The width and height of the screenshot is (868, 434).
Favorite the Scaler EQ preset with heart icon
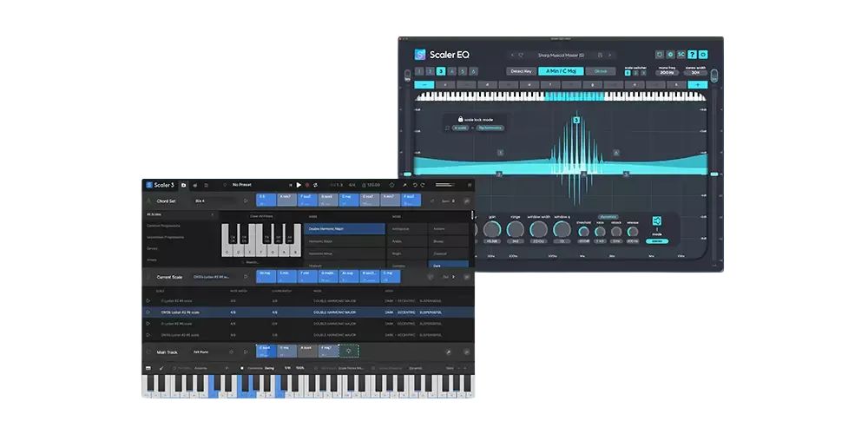coord(521,56)
